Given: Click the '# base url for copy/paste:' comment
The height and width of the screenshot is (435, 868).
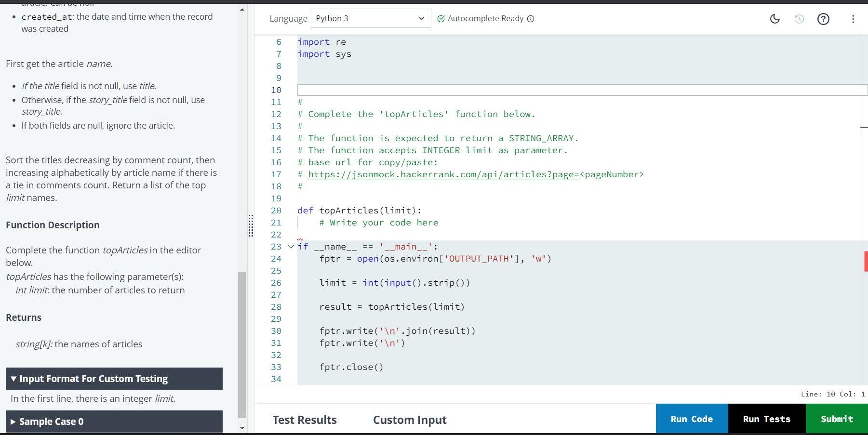Looking at the screenshot, I should pyautogui.click(x=368, y=162).
